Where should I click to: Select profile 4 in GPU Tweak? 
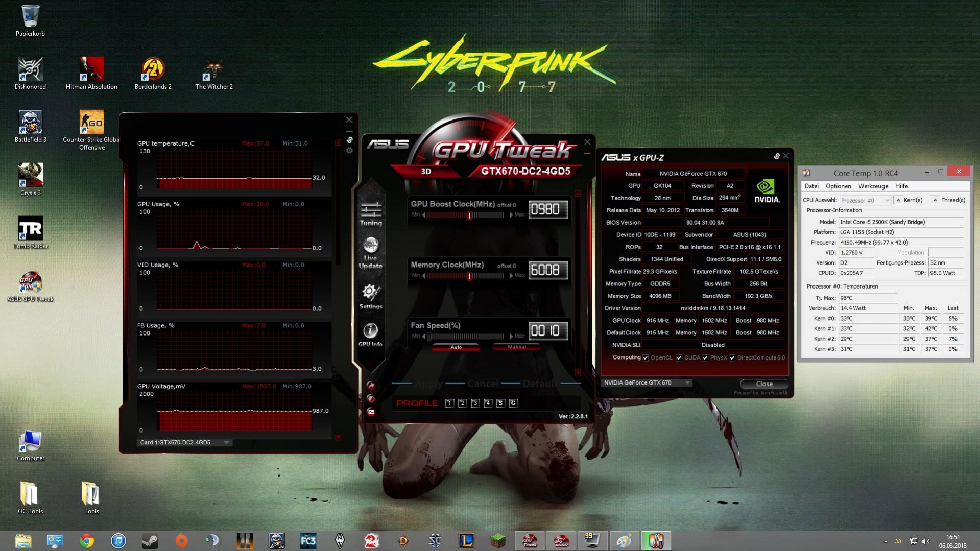488,403
